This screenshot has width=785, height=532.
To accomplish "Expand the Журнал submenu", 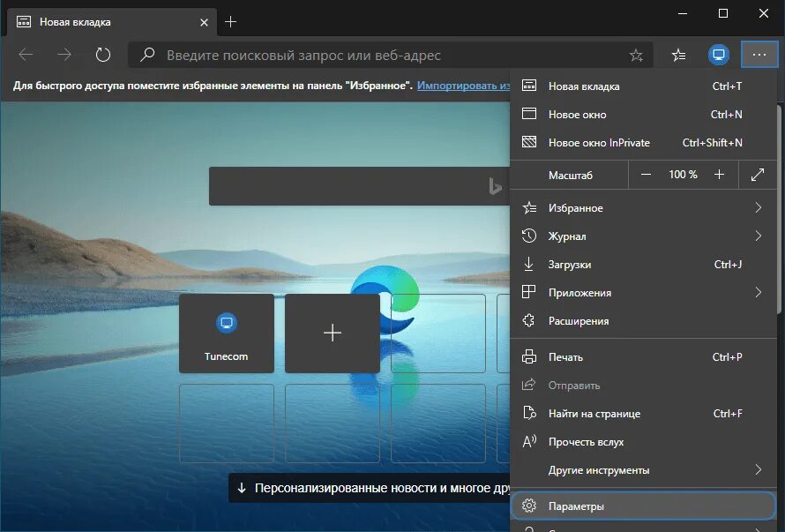I will click(643, 236).
